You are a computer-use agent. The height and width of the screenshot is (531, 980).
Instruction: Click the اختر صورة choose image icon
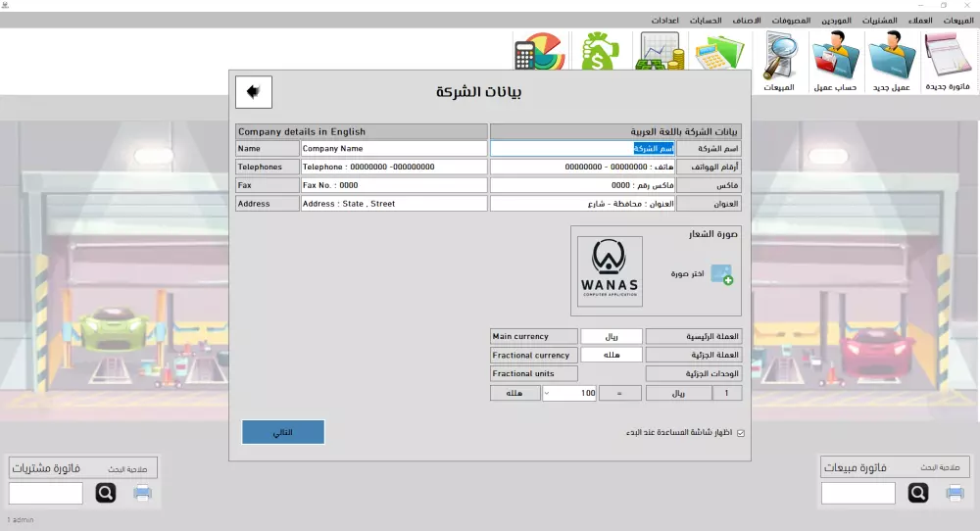(722, 274)
